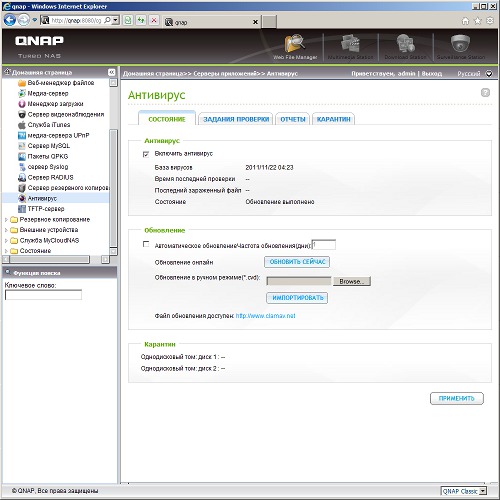Click Серверы приложений in the breadcrumb
The height and width of the screenshot is (500, 500).
[x=225, y=73]
